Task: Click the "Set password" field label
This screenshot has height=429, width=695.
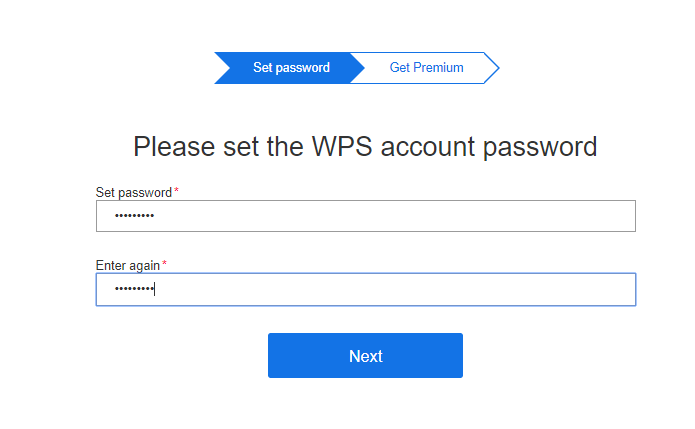Action: pos(134,192)
